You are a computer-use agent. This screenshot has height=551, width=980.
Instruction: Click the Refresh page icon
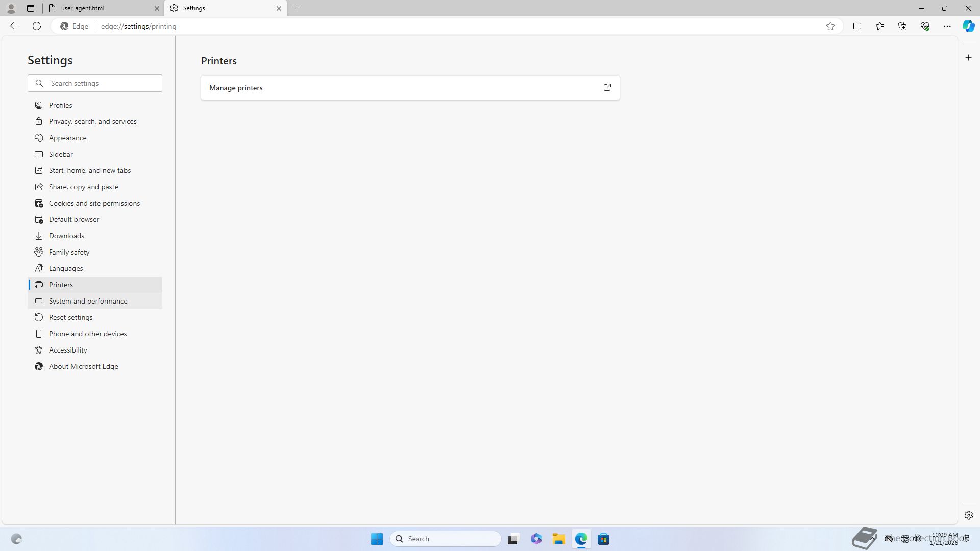(37, 26)
